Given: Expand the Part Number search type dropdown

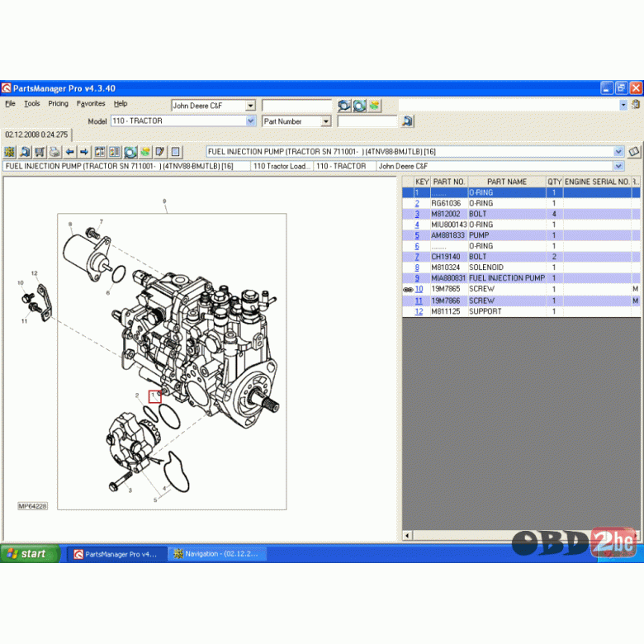Looking at the screenshot, I should click(x=326, y=121).
